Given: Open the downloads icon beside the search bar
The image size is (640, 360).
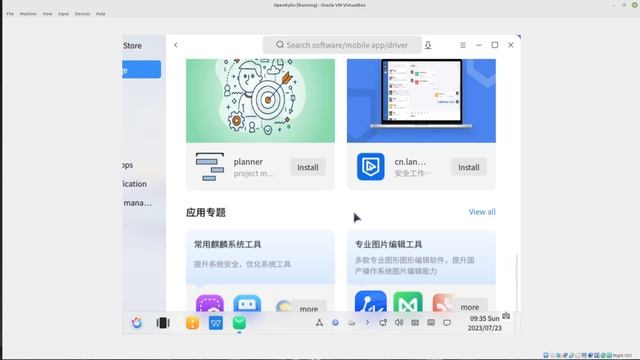Looking at the screenshot, I should pos(428,45).
